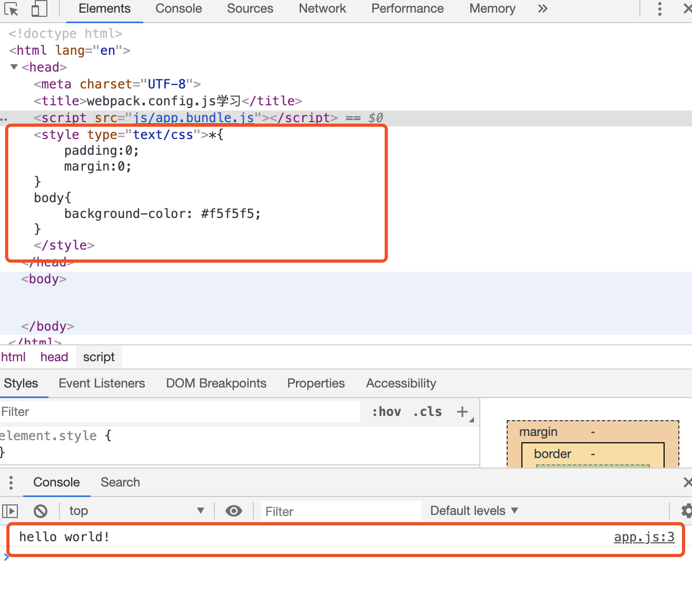Open console settings gear icon
Image resolution: width=692 pixels, height=616 pixels.
point(686,511)
